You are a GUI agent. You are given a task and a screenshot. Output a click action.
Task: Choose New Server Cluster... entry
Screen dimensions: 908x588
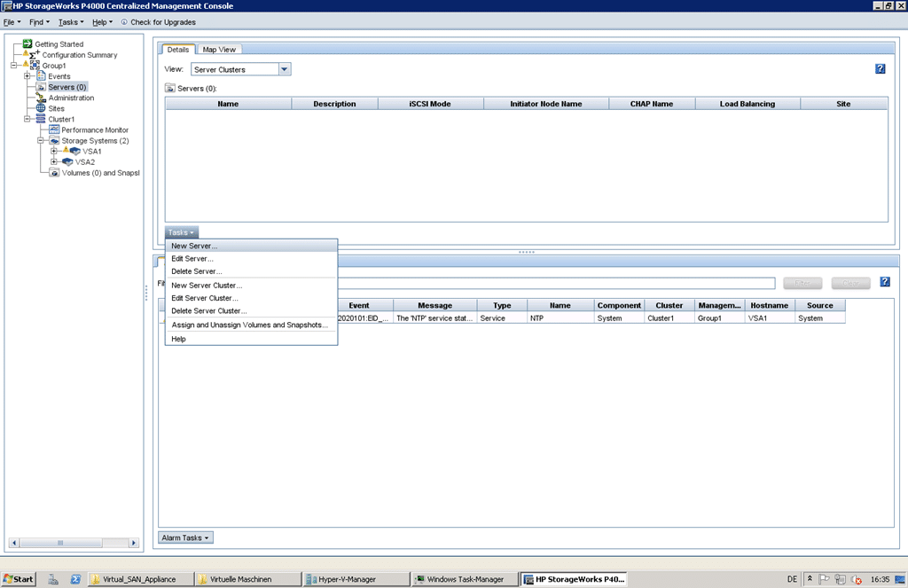click(x=251, y=285)
